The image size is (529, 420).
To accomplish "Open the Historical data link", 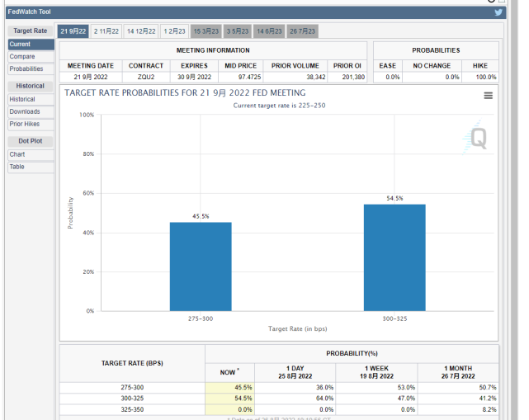I will point(22,99).
